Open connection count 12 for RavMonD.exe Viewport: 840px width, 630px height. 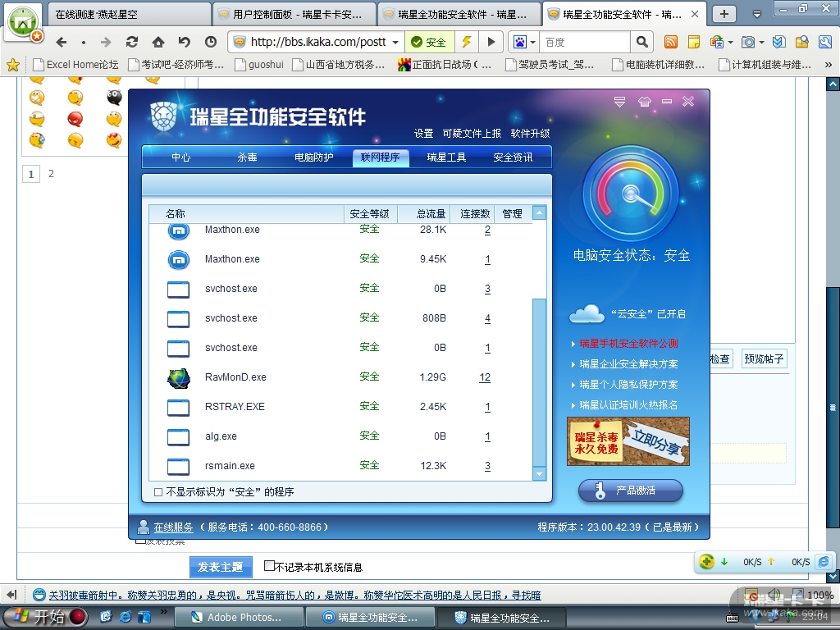click(x=485, y=377)
